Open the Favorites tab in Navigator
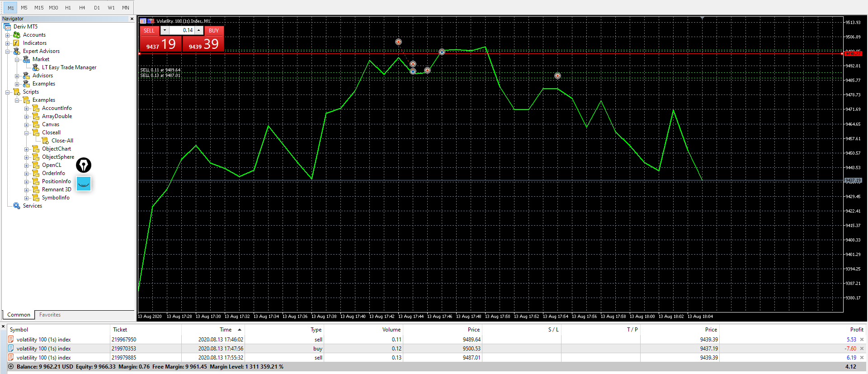The height and width of the screenshot is (374, 868). click(x=50, y=315)
